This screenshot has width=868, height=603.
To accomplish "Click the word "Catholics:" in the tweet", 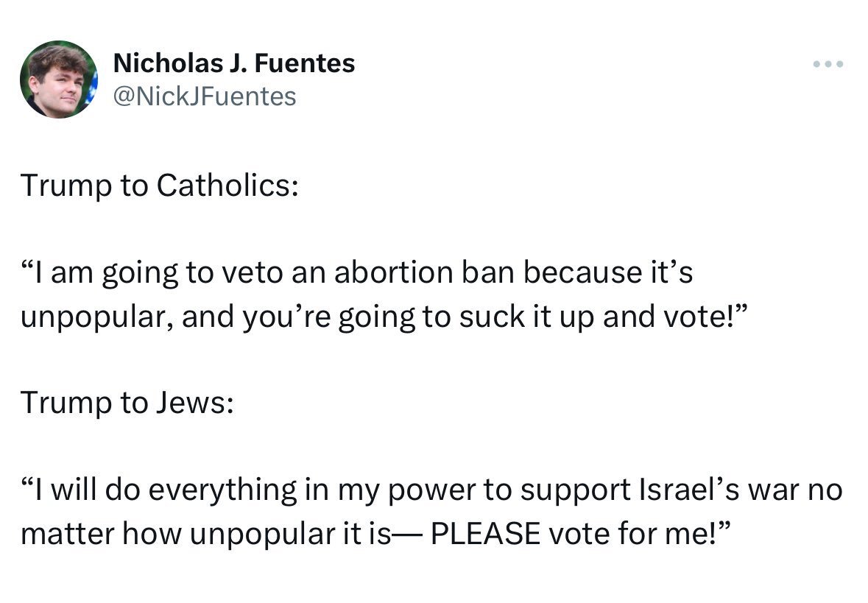I will click(x=227, y=186).
